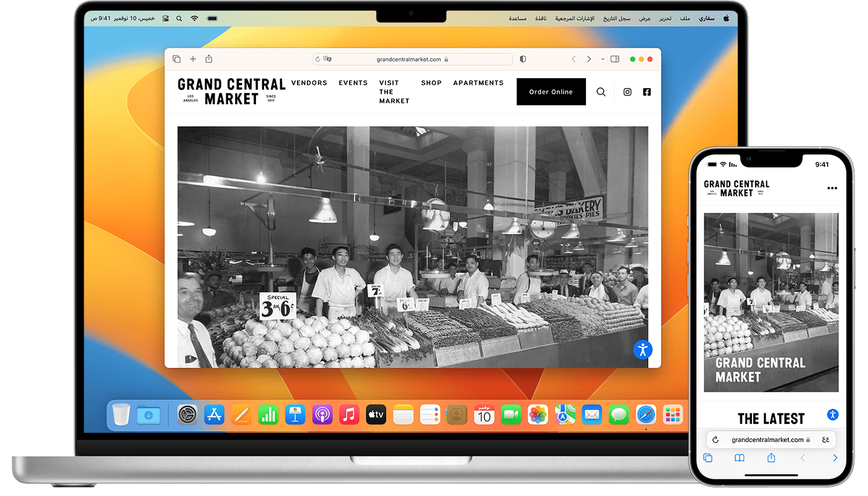The width and height of the screenshot is (868, 496).
Task: Expand the tab group chevron beside the sidebar button
Action: point(603,60)
